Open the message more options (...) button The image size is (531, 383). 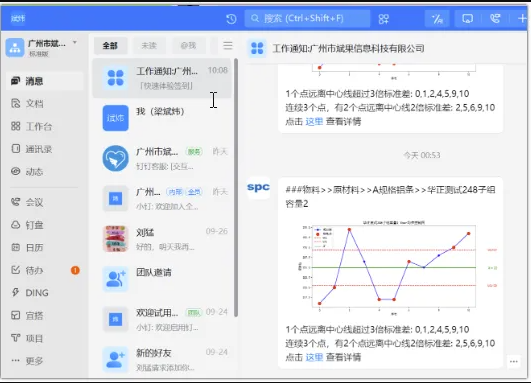pyautogui.click(x=514, y=362)
